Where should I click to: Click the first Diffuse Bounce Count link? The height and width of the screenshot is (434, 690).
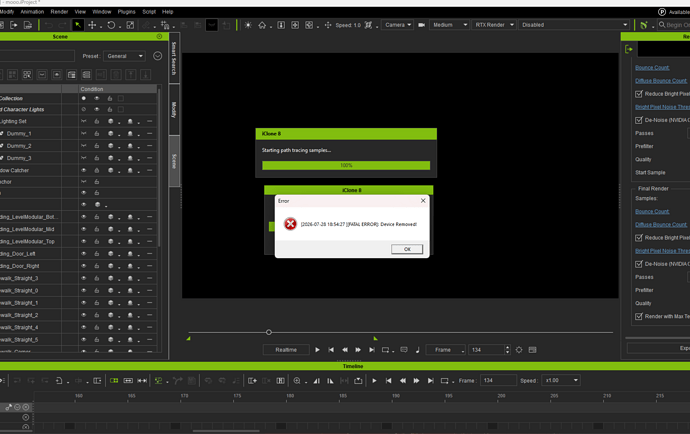click(661, 81)
